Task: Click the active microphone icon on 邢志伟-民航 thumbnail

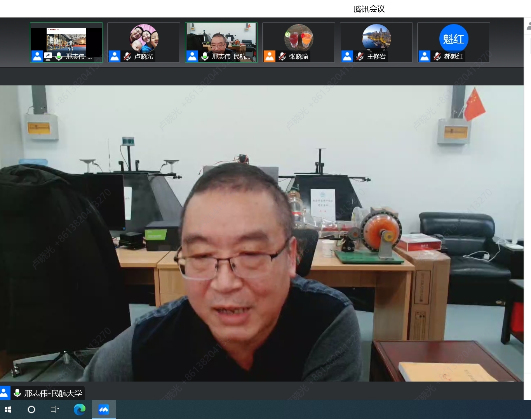Action: (205, 57)
